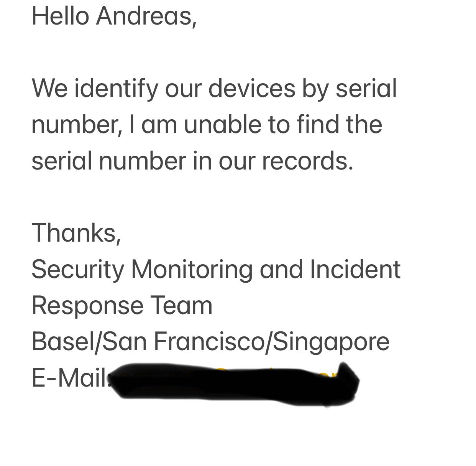This screenshot has width=476, height=466.
Task: Click the word devices
Action: (x=252, y=89)
